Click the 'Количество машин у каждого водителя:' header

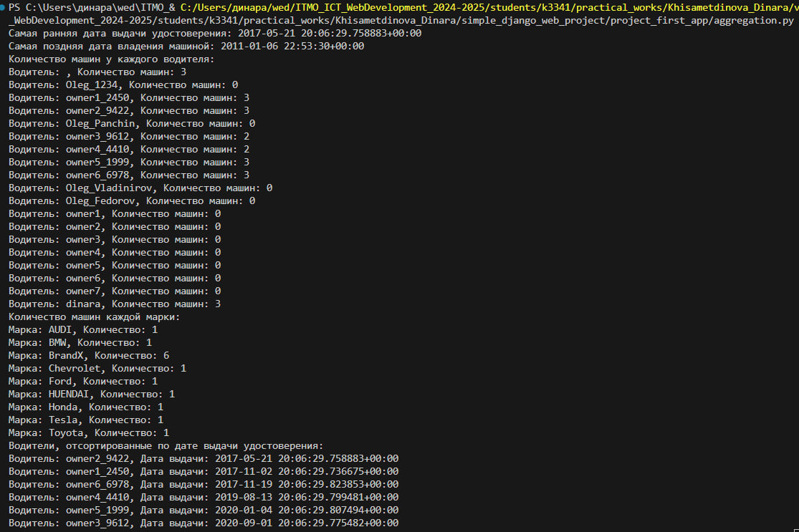(112, 59)
